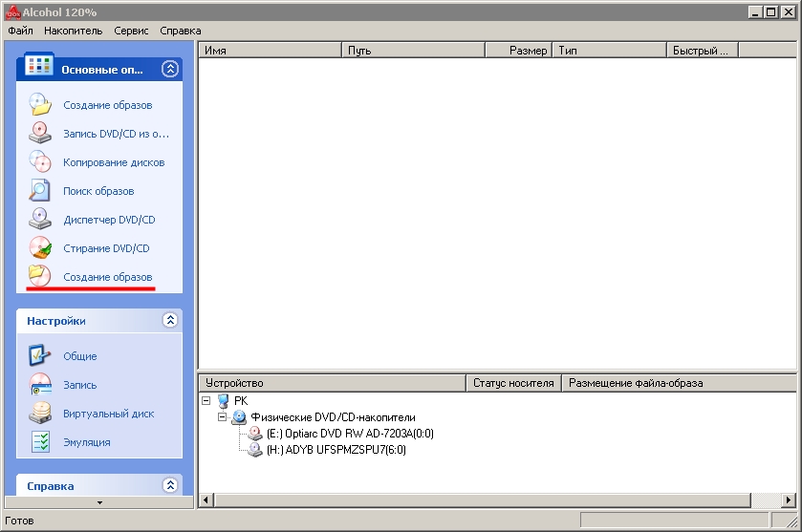The width and height of the screenshot is (802, 532).
Task: Open the Эмуляция settings link
Action: [87, 442]
